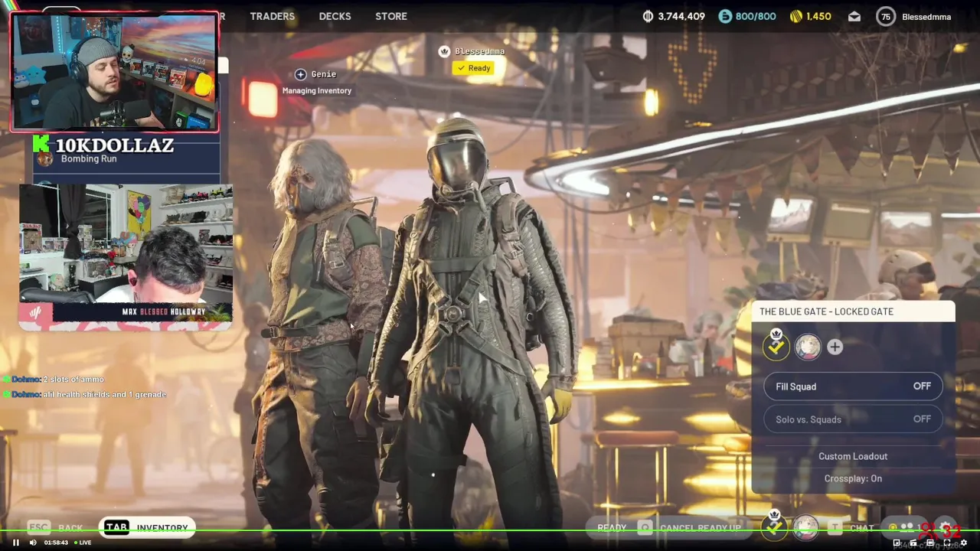Mute the video player volume
The image size is (980, 551).
33,543
